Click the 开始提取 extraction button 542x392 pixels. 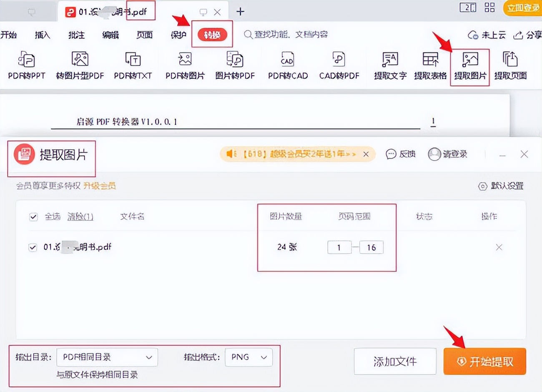point(484,361)
